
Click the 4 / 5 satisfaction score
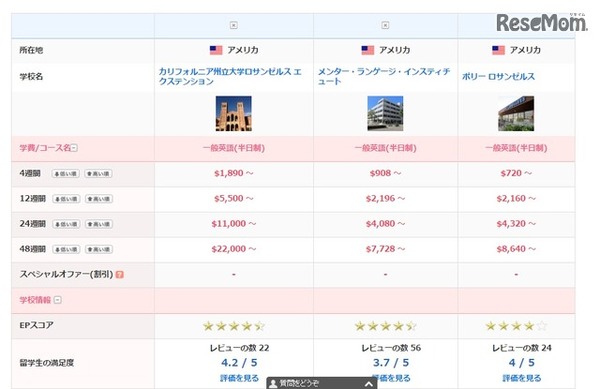pyautogui.click(x=522, y=363)
